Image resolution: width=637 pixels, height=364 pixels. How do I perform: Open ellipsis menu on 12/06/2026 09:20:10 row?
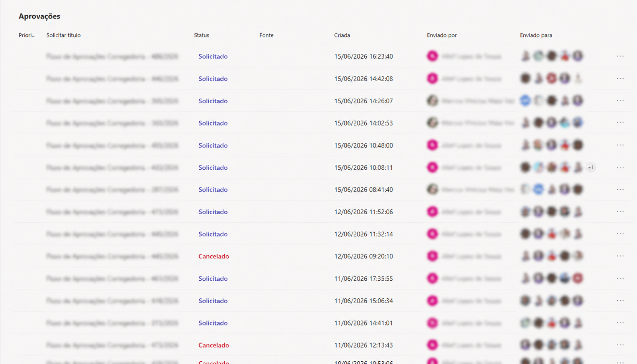[x=620, y=256]
